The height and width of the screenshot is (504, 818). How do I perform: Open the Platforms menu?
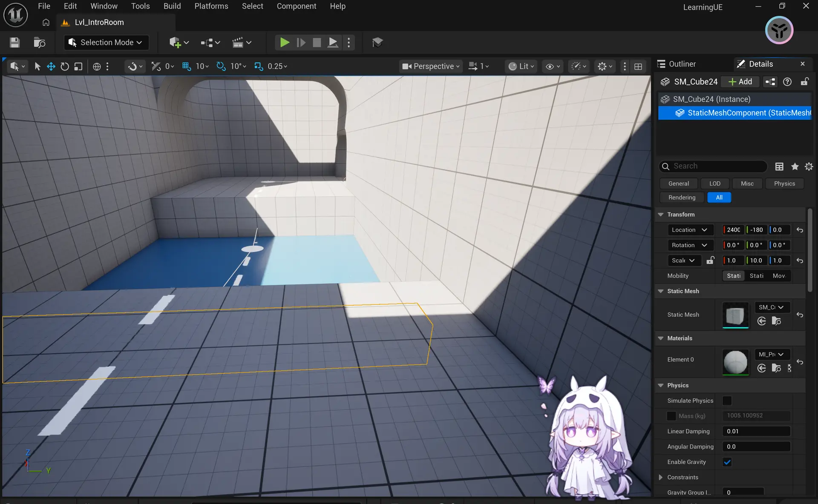tap(211, 6)
